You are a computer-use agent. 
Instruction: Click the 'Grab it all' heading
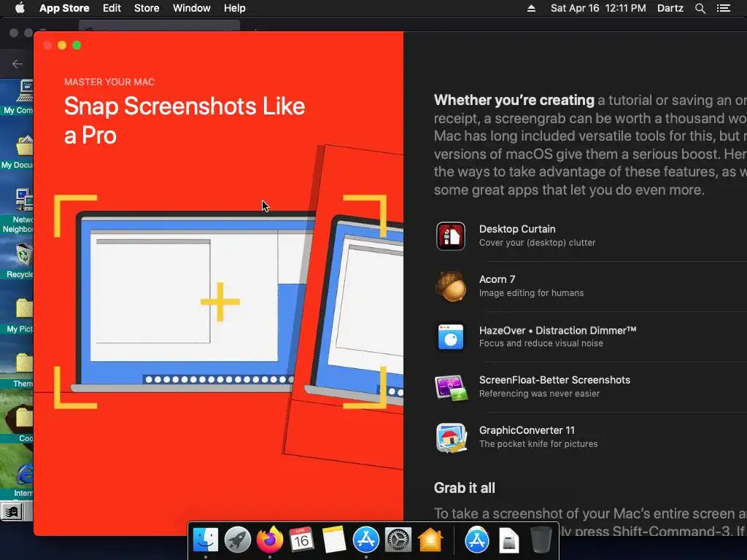point(464,488)
